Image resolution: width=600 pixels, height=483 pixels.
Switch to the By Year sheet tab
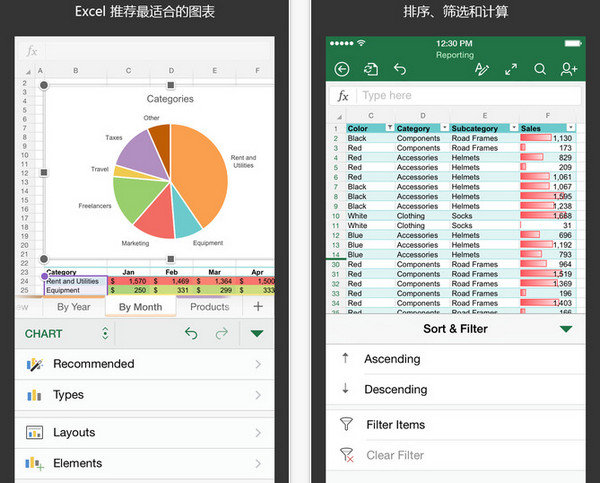pyautogui.click(x=74, y=307)
